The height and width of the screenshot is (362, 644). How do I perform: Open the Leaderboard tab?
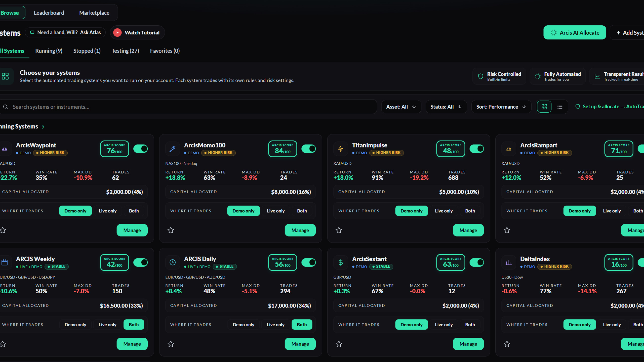(49, 13)
